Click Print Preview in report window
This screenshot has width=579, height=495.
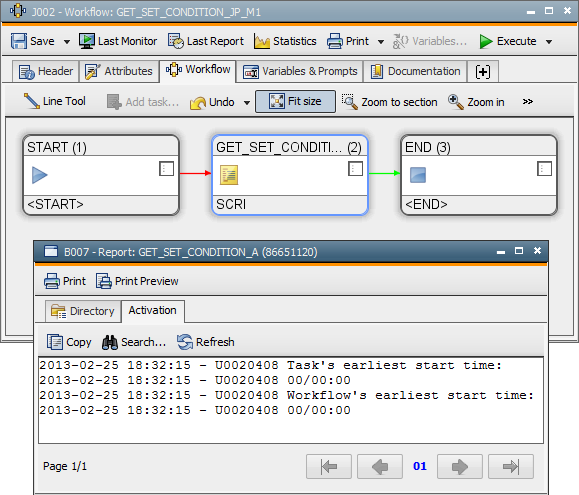tap(137, 281)
